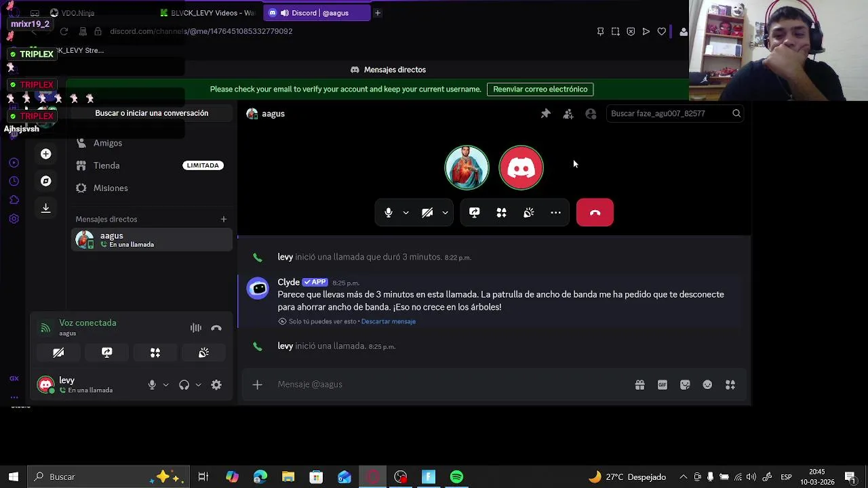The width and height of the screenshot is (868, 488).
Task: Add a server with the plus button
Action: [x=45, y=154]
